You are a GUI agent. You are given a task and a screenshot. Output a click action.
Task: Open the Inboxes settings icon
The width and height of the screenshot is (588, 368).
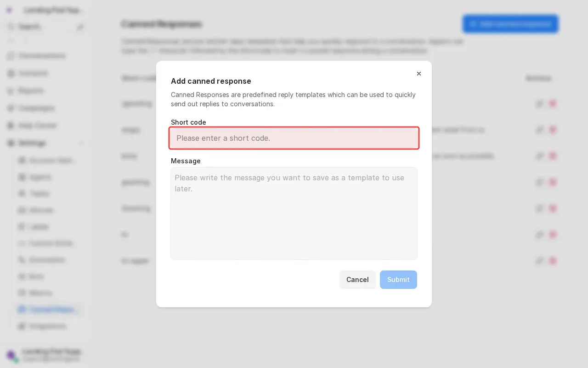[x=41, y=210]
